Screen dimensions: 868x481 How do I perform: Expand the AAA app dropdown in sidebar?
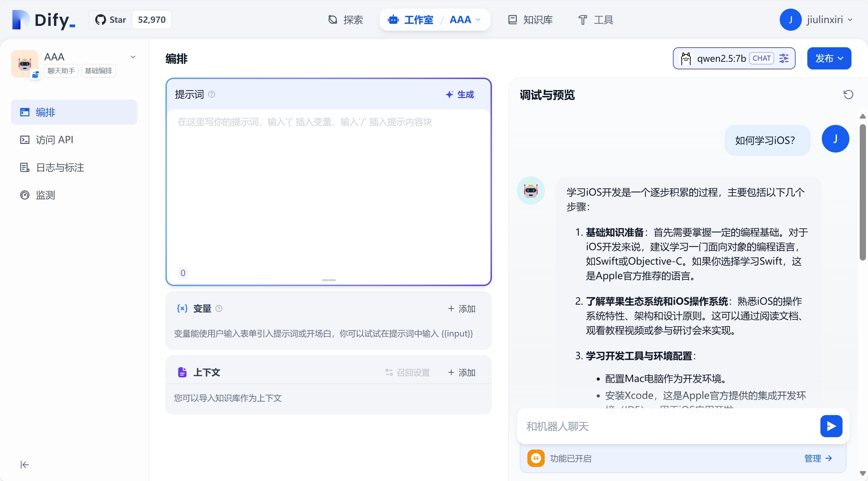133,57
